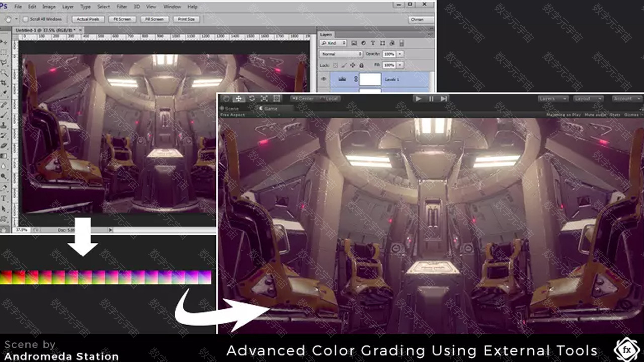This screenshot has height=362, width=644.
Task: Filter layers by type layer icon
Action: [373, 43]
